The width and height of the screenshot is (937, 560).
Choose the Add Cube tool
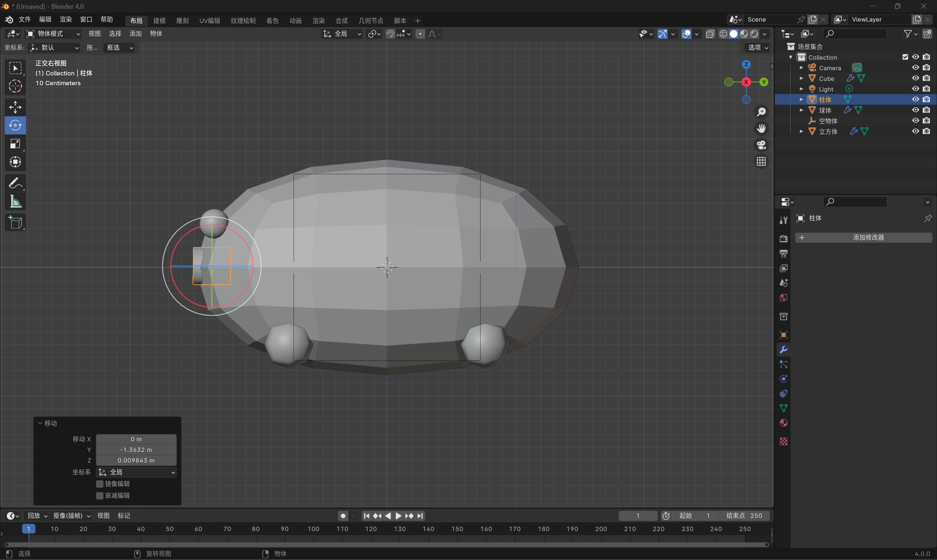(15, 223)
